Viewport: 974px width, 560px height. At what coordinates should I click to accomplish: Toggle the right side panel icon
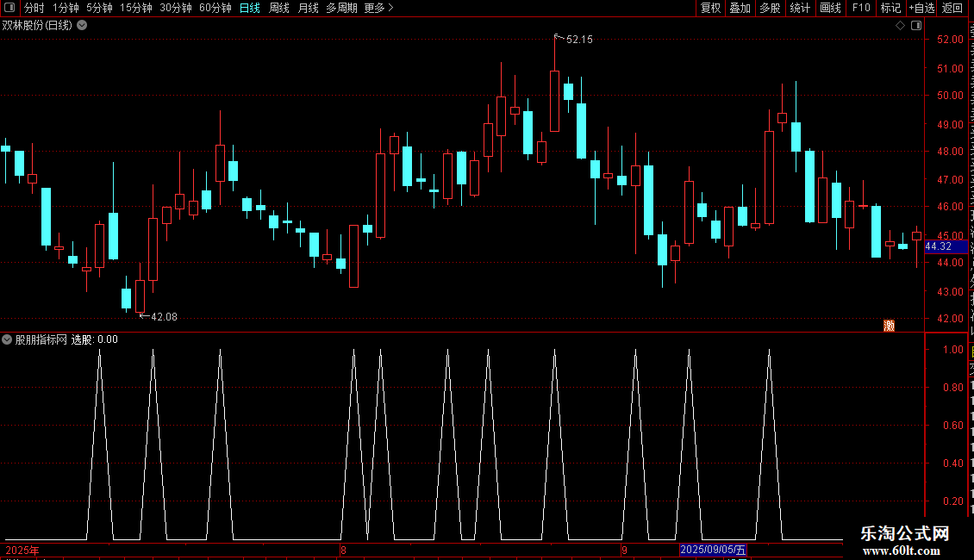tap(916, 26)
